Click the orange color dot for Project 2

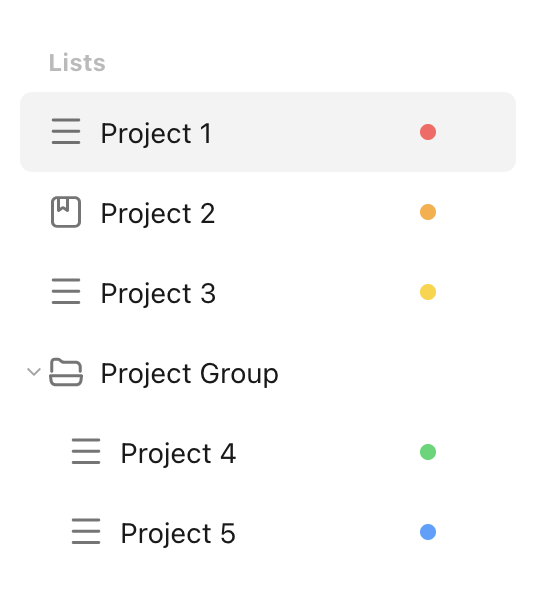tap(428, 212)
